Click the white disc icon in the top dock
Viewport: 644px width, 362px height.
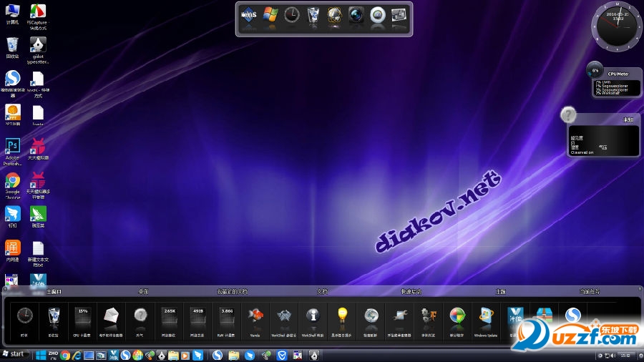[377, 15]
